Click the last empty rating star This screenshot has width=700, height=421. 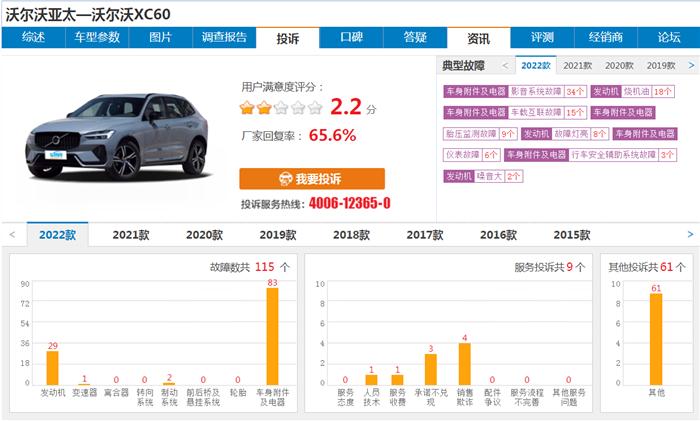pos(315,108)
